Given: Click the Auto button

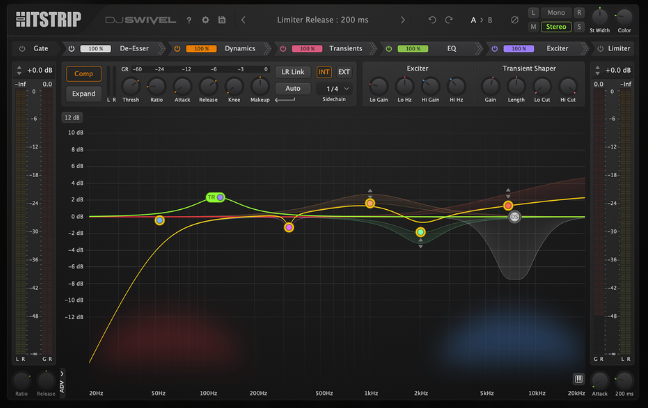Looking at the screenshot, I should pos(293,88).
